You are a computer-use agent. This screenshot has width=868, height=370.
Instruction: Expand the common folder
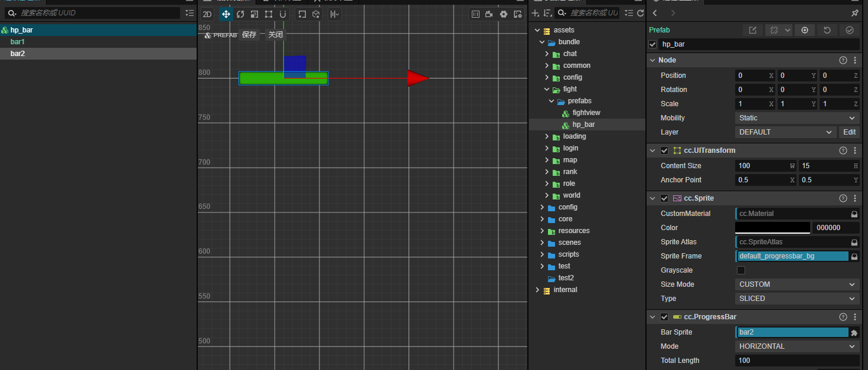(x=547, y=66)
